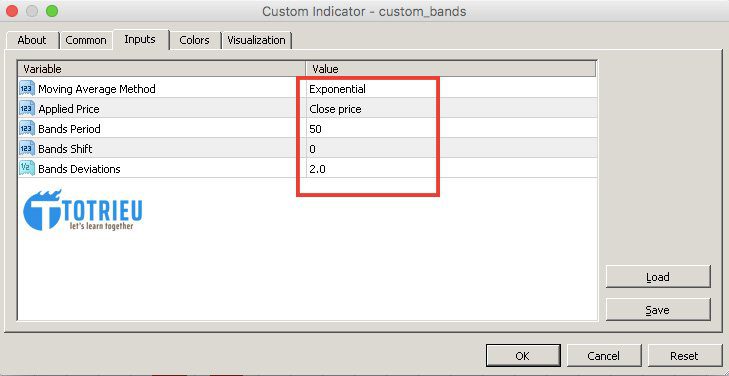Select the Moving Average Method label
This screenshot has height=376, width=729.
click(x=97, y=89)
